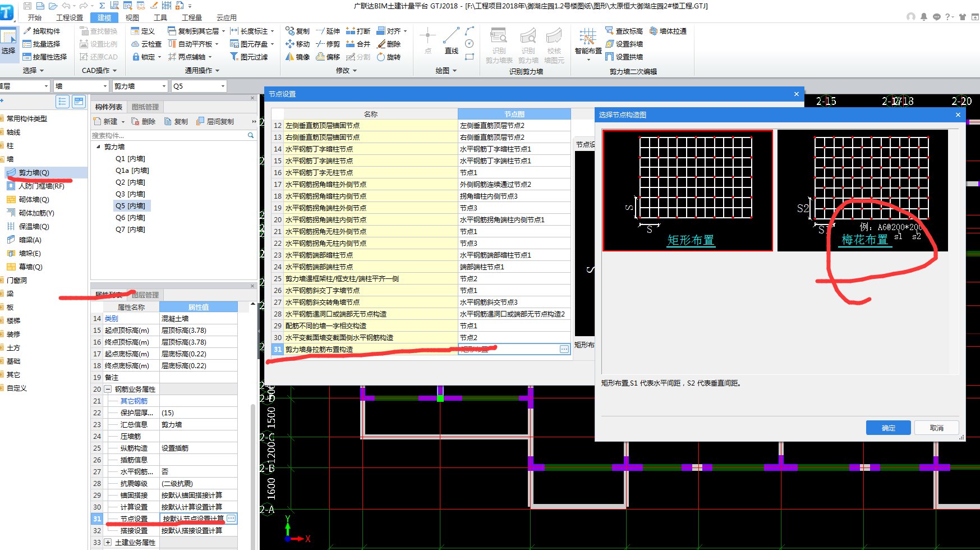Select the 矩形布置 node diagram thumbnail
980x550 pixels.
point(688,191)
